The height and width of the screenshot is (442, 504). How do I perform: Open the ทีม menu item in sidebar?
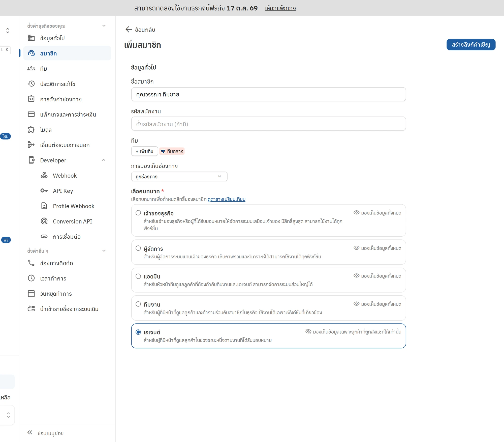tap(67, 69)
